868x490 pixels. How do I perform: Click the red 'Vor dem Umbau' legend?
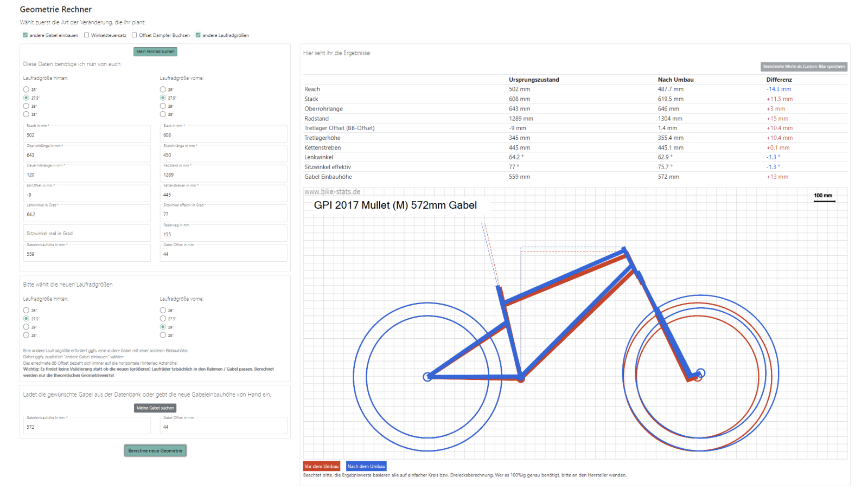click(322, 466)
